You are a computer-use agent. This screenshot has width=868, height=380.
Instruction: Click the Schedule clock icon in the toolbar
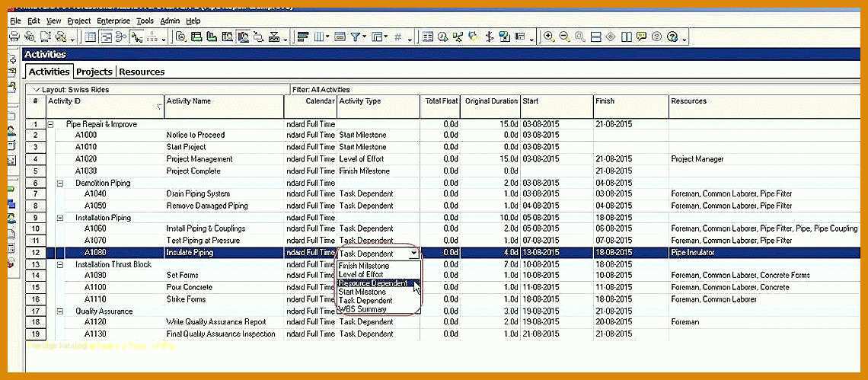442,37
